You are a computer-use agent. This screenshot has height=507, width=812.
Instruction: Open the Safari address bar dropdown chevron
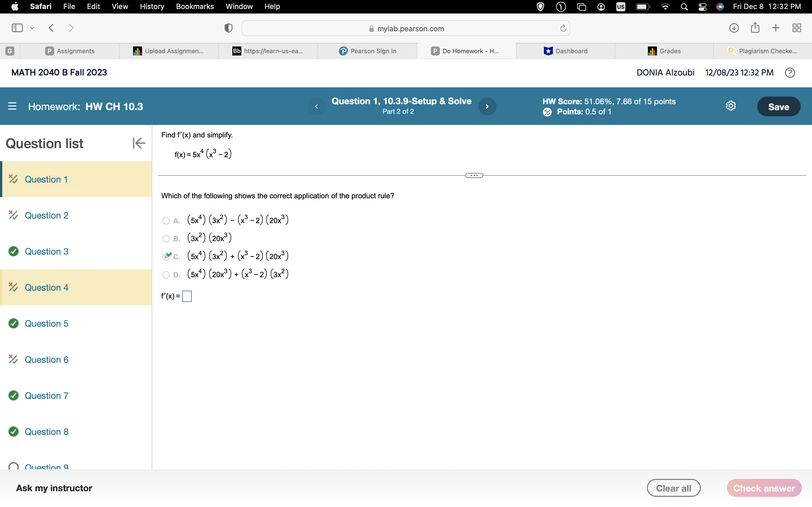coord(32,28)
